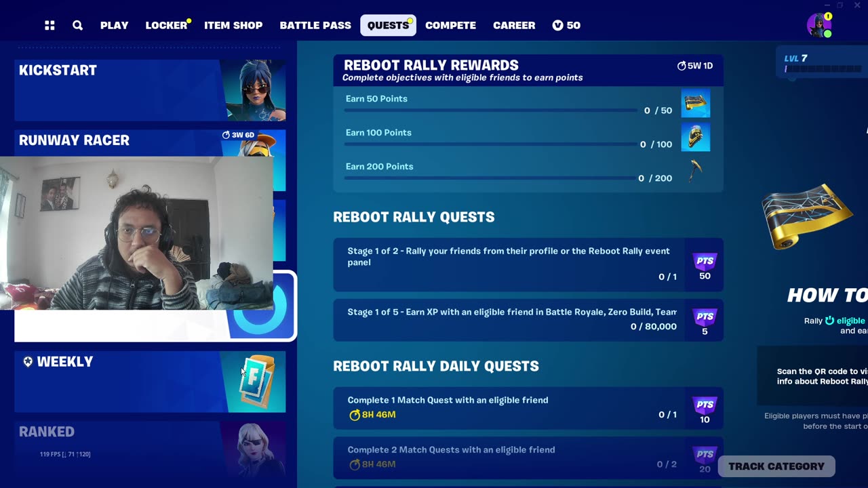Select the RUNWAY RACER quest category
Image resolution: width=868 pixels, height=488 pixels.
click(150, 143)
